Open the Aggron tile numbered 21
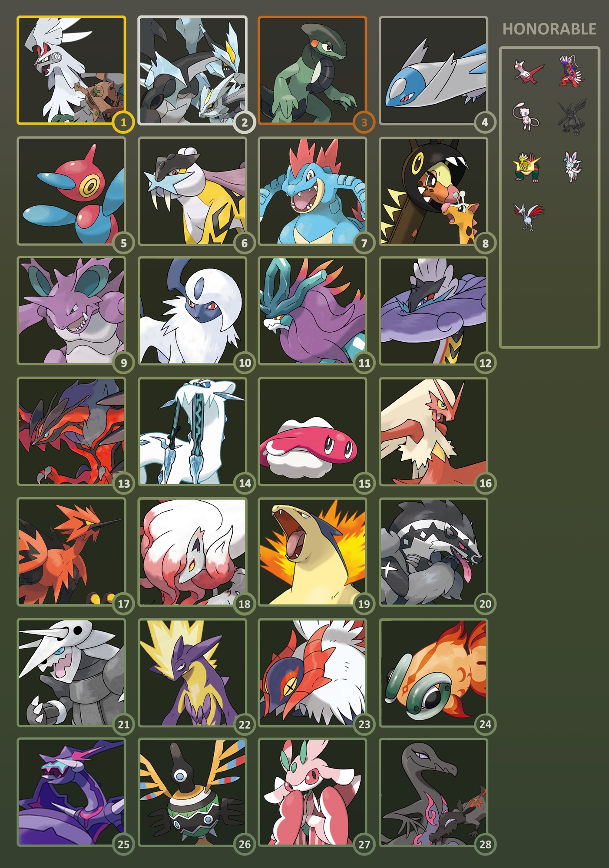Image resolution: width=609 pixels, height=868 pixels. (x=71, y=672)
